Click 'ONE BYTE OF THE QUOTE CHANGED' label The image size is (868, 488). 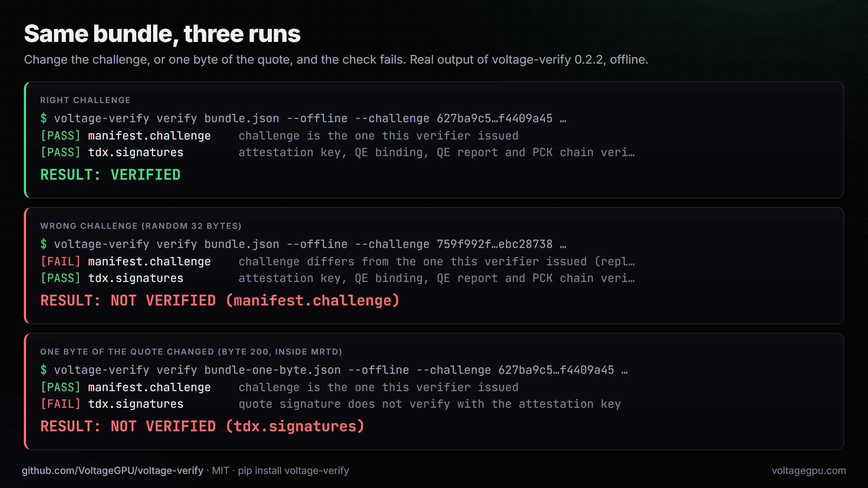click(x=191, y=352)
